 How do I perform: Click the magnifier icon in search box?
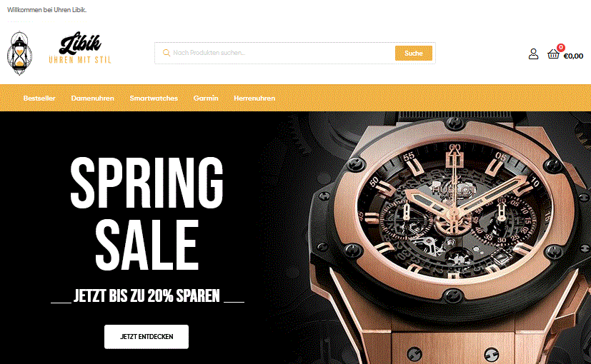coord(167,53)
